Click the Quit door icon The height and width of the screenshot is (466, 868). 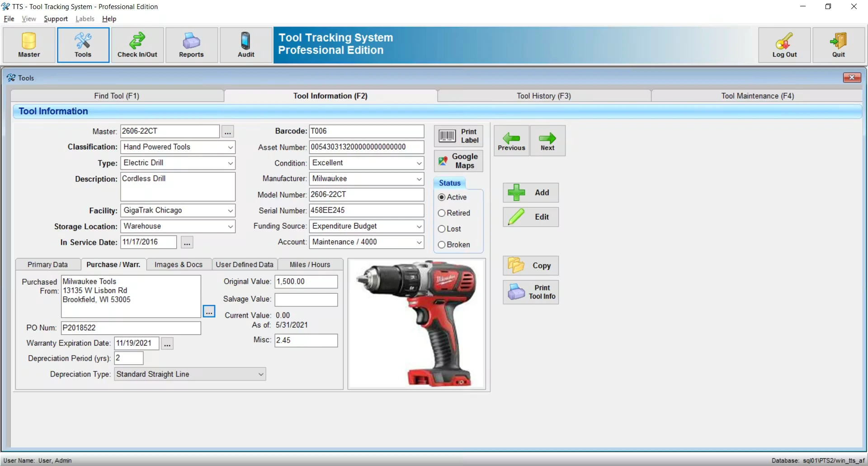tap(839, 41)
